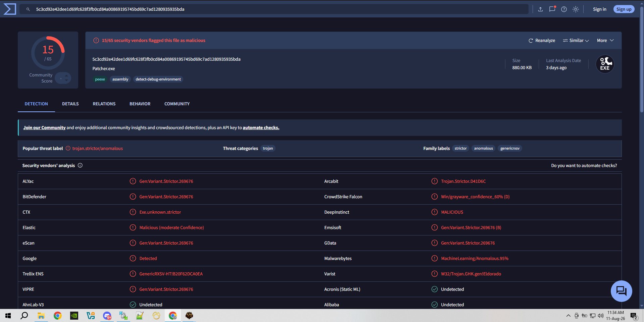Screen dimensions: 644x322
Task: Click the VirusTotal sigma logo
Action: 10,9
